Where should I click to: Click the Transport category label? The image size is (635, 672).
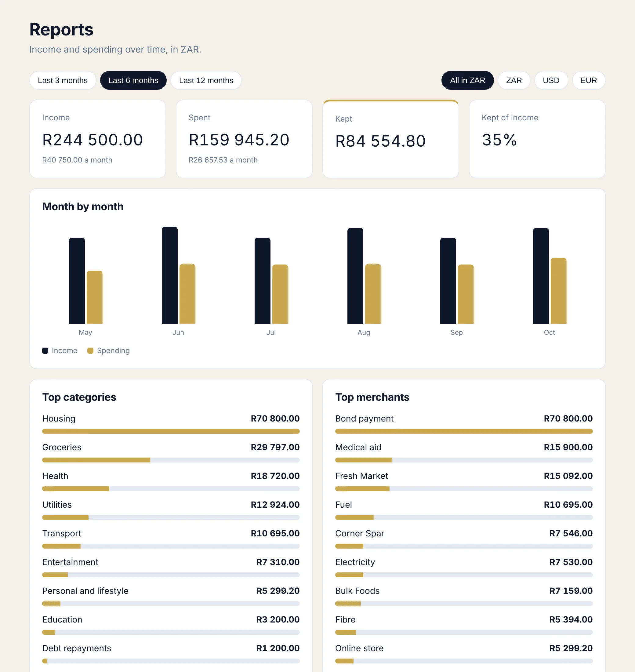point(62,533)
